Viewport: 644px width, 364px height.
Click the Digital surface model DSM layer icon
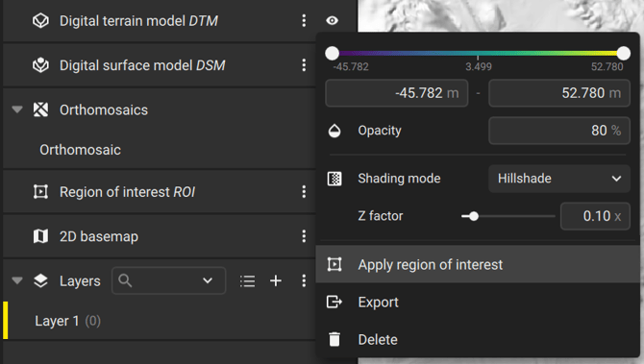point(40,65)
